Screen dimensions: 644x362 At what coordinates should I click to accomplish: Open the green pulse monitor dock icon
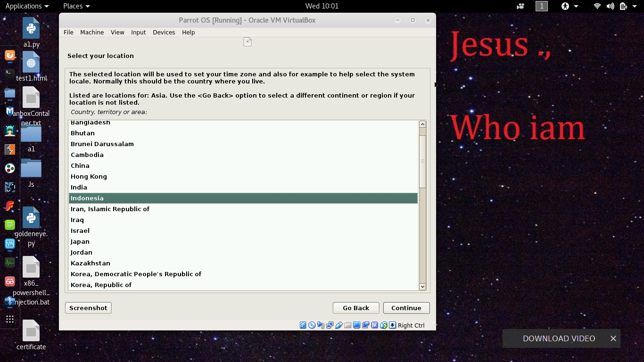point(10,263)
